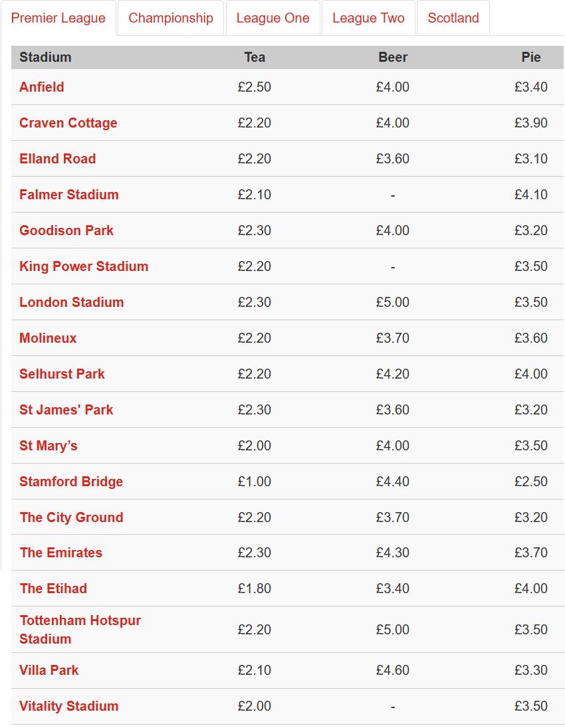Image resolution: width=565 pixels, height=728 pixels.
Task: Click the Craven Cottage link
Action: pos(68,123)
